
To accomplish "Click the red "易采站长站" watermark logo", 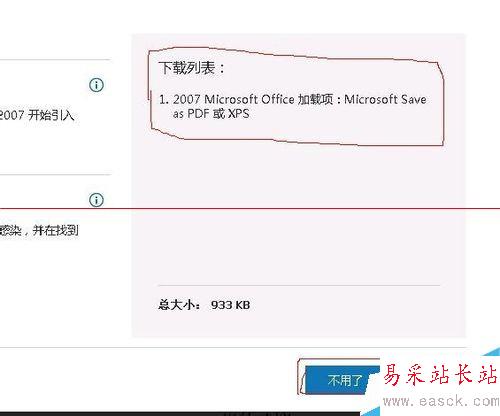I will coord(441,374).
